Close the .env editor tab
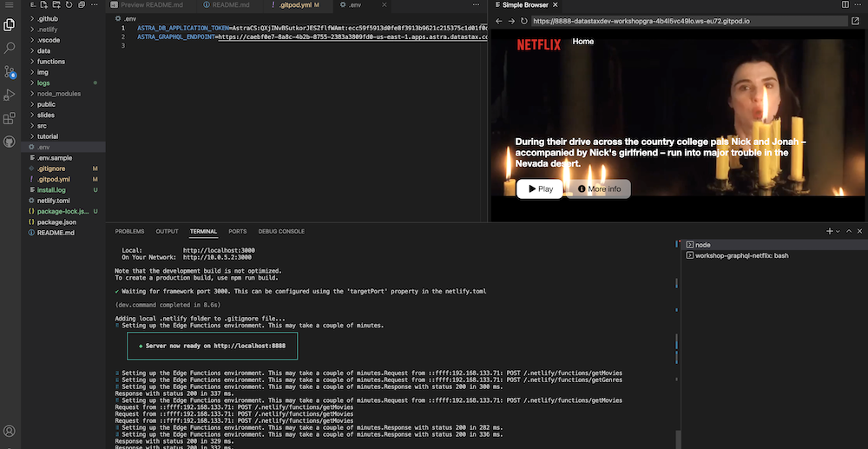The width and height of the screenshot is (868, 449). pos(385,4)
